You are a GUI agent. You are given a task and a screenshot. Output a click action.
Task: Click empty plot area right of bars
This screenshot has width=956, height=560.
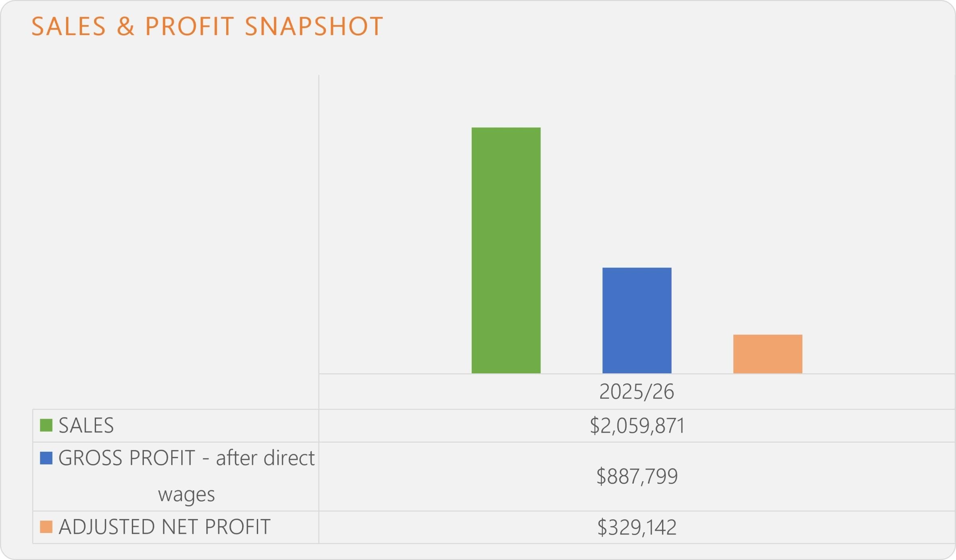point(876,239)
